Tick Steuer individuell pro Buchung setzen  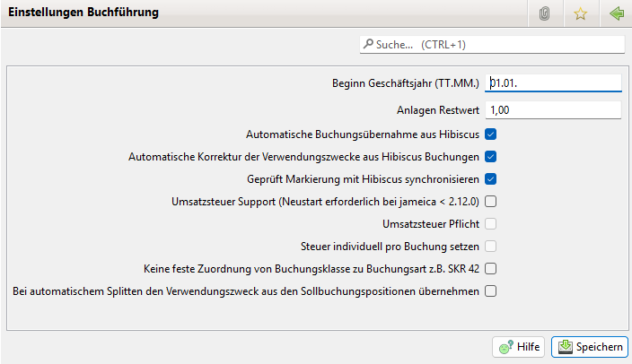[x=491, y=246]
